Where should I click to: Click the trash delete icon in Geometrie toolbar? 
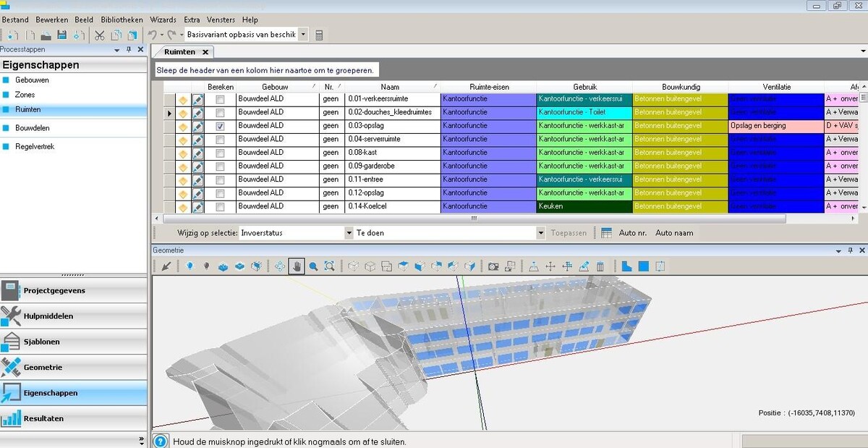point(600,266)
